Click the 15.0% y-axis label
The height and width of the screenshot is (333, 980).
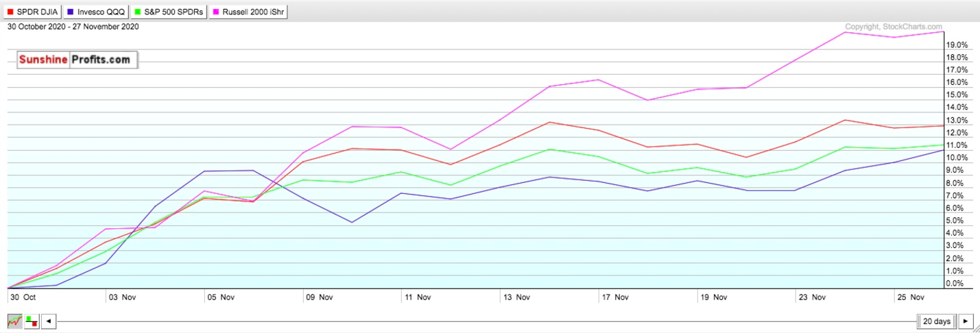pyautogui.click(x=957, y=95)
